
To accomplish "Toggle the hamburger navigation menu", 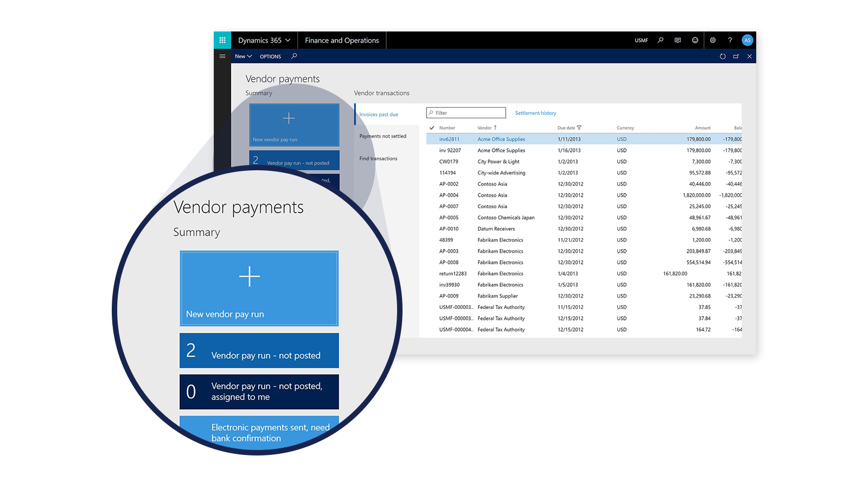I will tap(222, 56).
